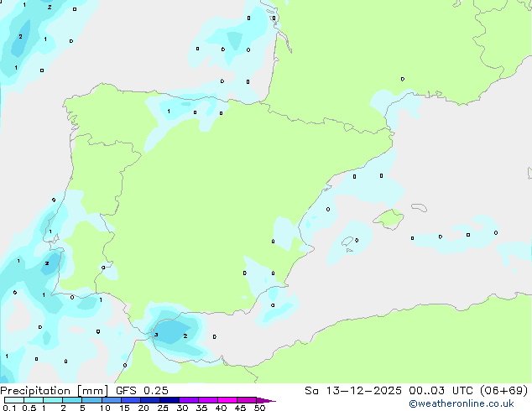Click the 5–10 mm legend color swatch
Viewport: 532px width, 411px height.
point(91,400)
